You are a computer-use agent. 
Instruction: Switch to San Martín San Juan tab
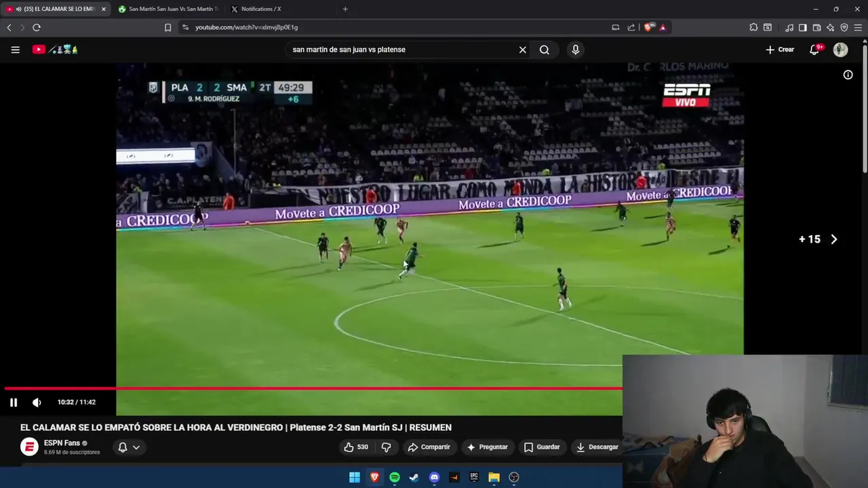[167, 9]
